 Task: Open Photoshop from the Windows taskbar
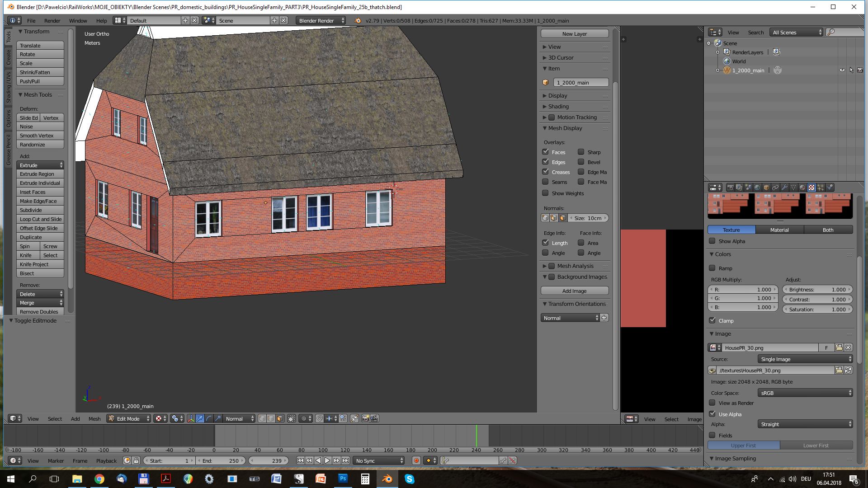point(343,479)
